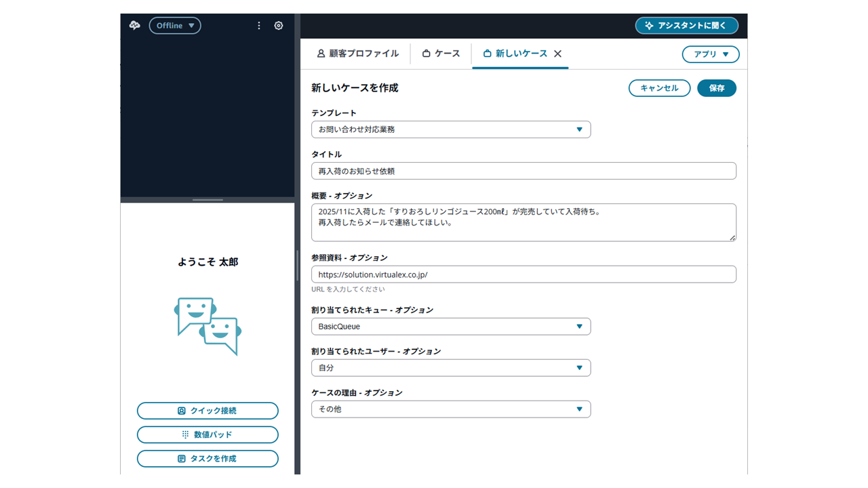The image size is (868, 488).
Task: Expand the 割り当てられたキュー dropdown
Action: coord(451,327)
